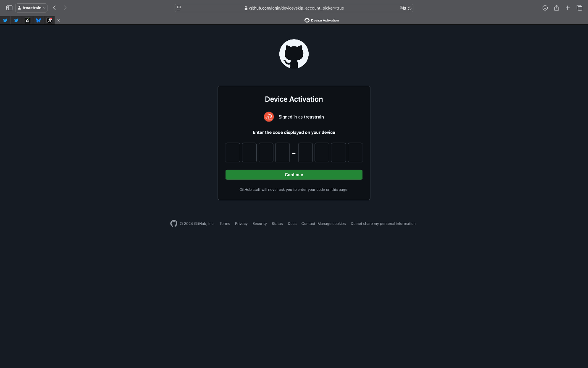Open the treastrain profile dropdown
The height and width of the screenshot is (368, 588).
pos(31,8)
